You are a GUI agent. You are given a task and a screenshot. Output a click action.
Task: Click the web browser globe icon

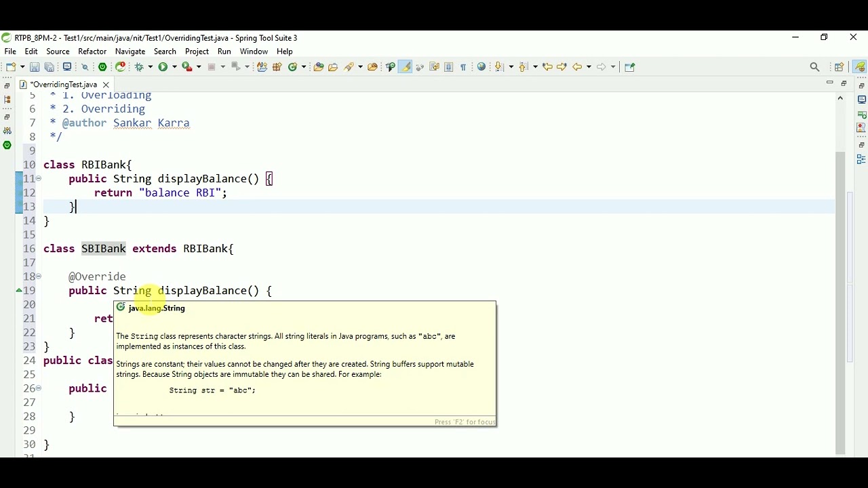click(x=481, y=67)
